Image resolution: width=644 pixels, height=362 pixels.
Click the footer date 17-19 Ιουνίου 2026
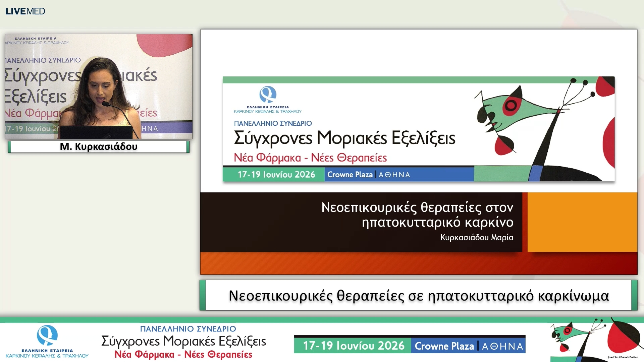click(x=353, y=346)
